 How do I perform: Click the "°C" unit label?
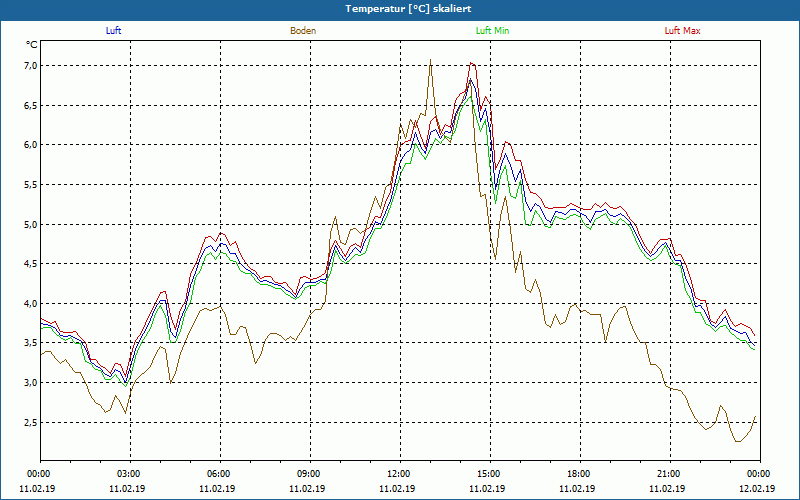point(32,45)
